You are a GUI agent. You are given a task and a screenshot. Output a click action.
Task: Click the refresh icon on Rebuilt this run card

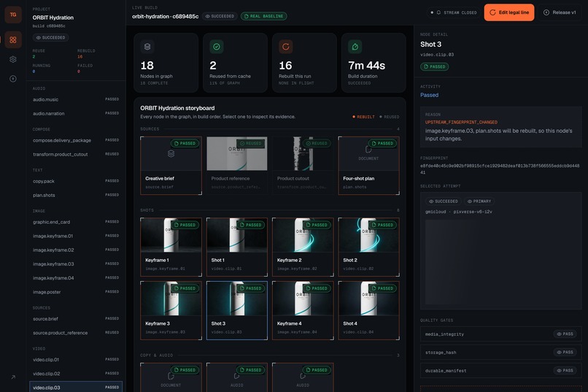point(286,47)
